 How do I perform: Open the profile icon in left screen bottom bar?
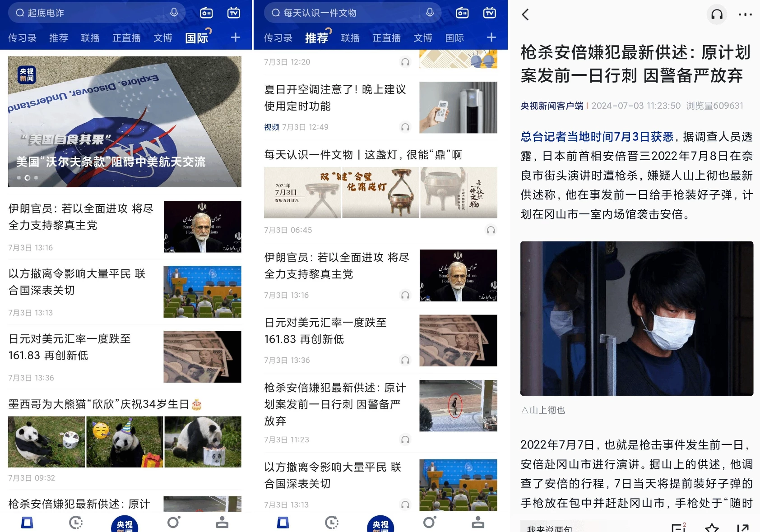[222, 522]
